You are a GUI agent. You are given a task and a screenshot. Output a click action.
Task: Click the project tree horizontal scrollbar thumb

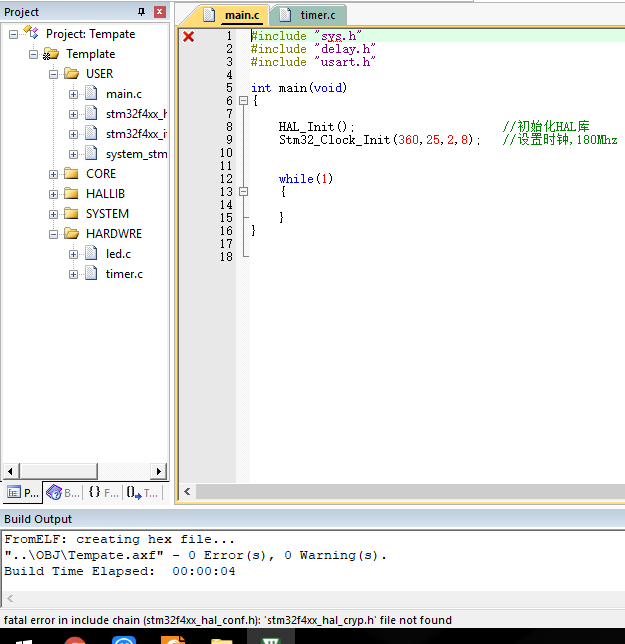pos(59,471)
